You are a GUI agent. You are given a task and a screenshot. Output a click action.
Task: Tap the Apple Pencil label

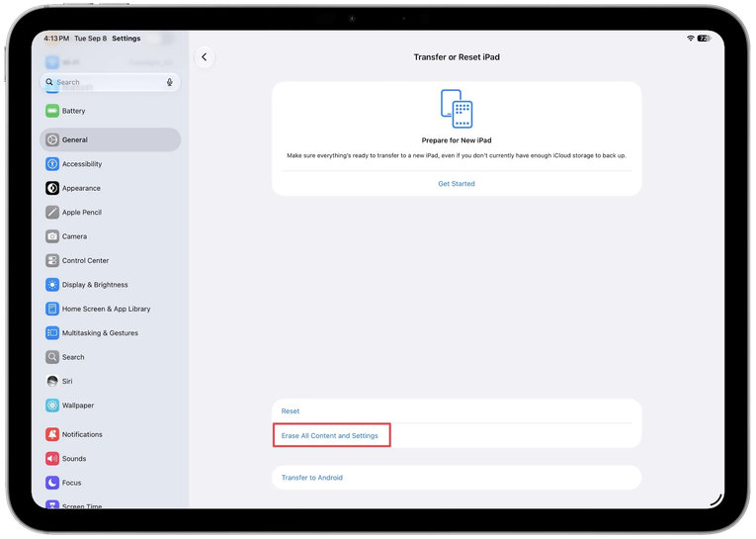[x=81, y=213]
